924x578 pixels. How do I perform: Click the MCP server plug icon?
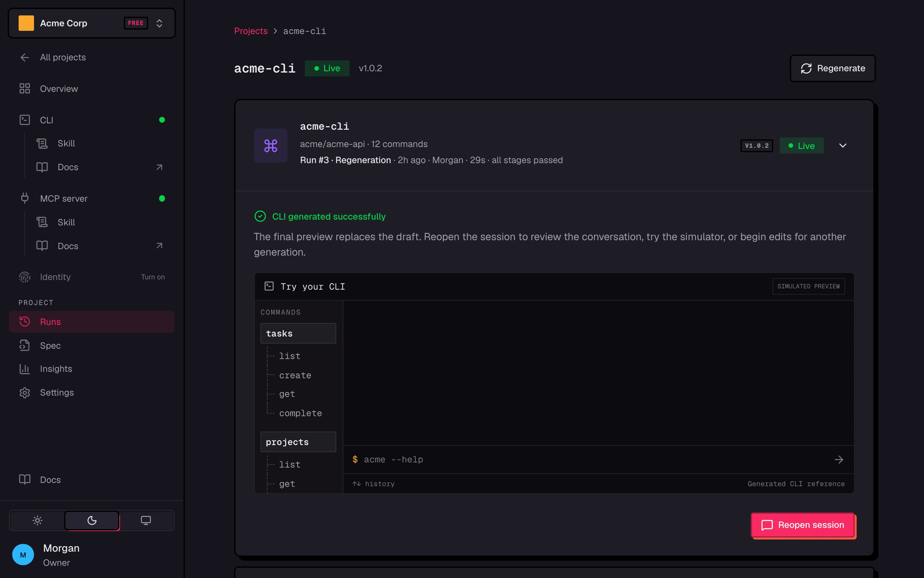[25, 198]
